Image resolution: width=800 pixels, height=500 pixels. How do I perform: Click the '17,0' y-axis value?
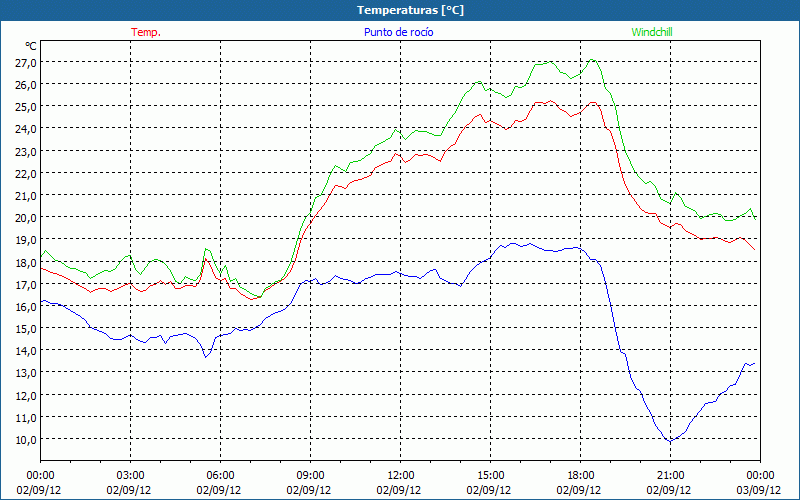(26, 284)
